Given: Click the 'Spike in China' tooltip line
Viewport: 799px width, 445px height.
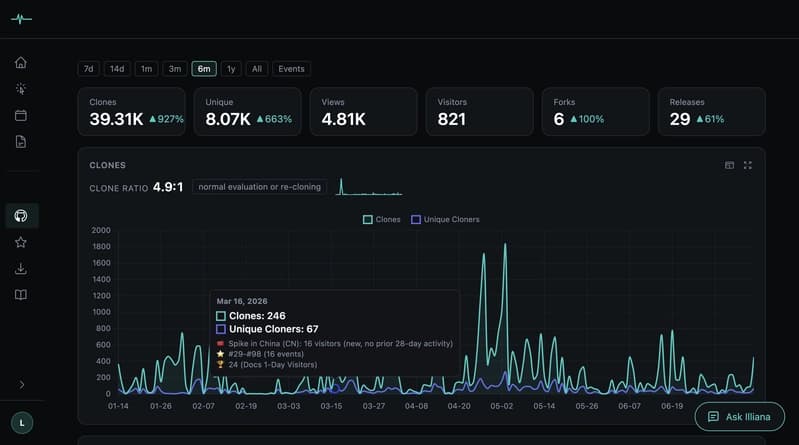Looking at the screenshot, I should 335,344.
